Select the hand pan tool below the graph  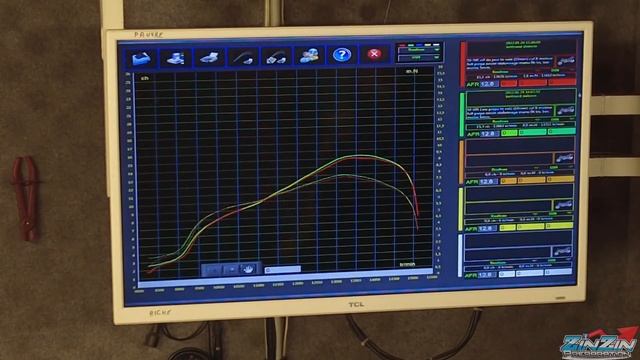[248, 269]
